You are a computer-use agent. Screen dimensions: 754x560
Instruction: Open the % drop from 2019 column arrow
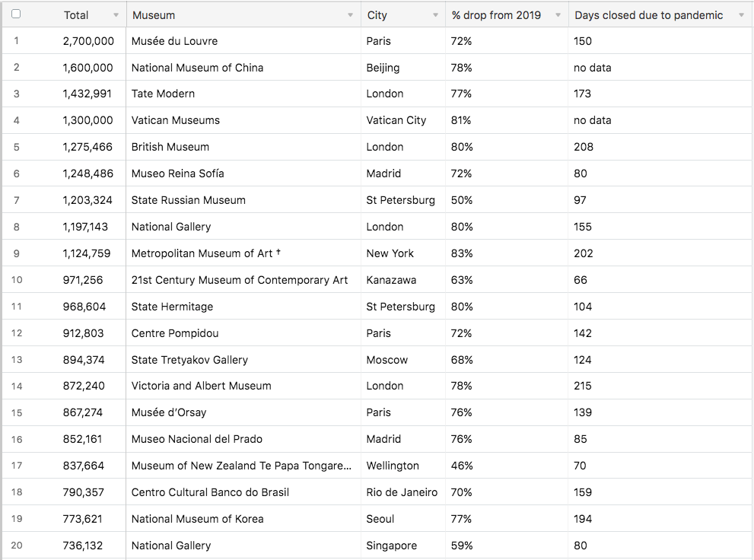[558, 15]
